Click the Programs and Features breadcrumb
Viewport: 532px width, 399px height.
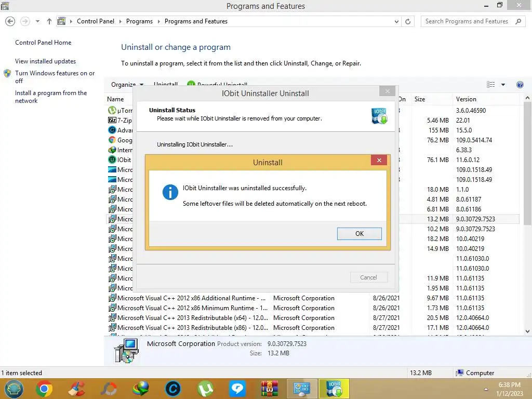coord(196,21)
